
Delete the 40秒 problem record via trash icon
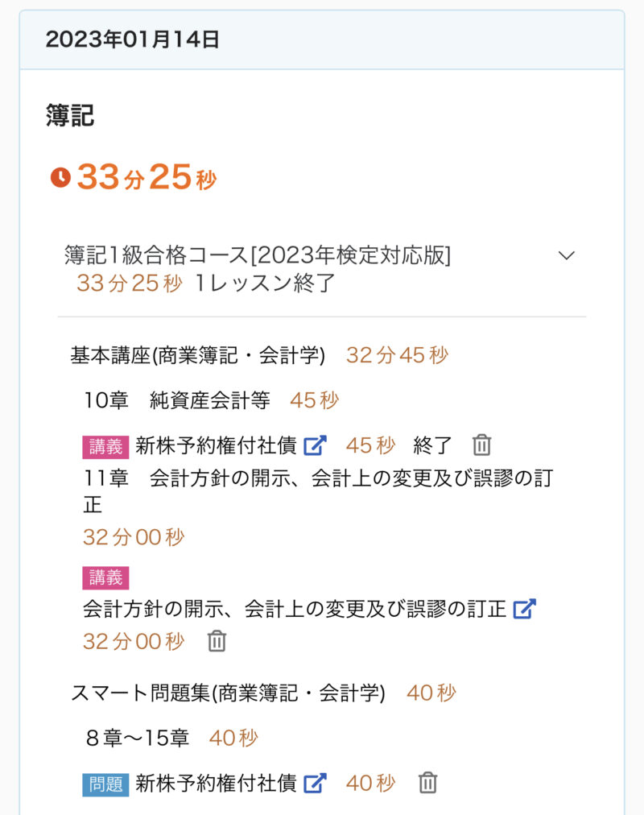[428, 782]
